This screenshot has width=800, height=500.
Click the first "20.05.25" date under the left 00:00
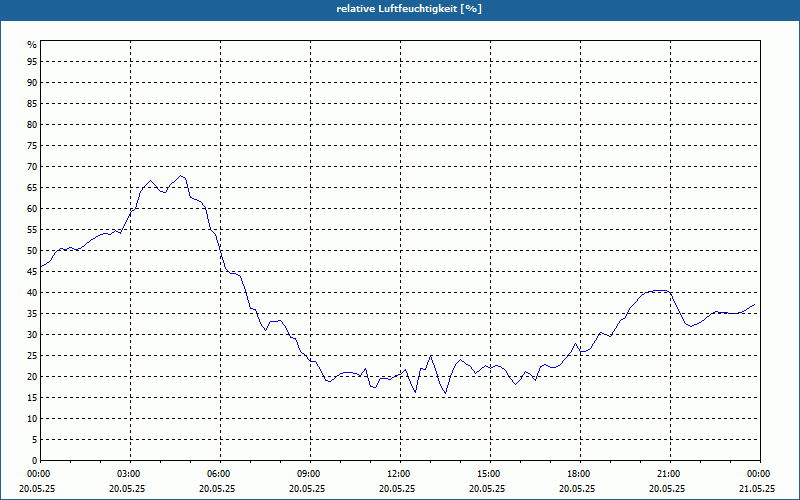pyautogui.click(x=37, y=488)
